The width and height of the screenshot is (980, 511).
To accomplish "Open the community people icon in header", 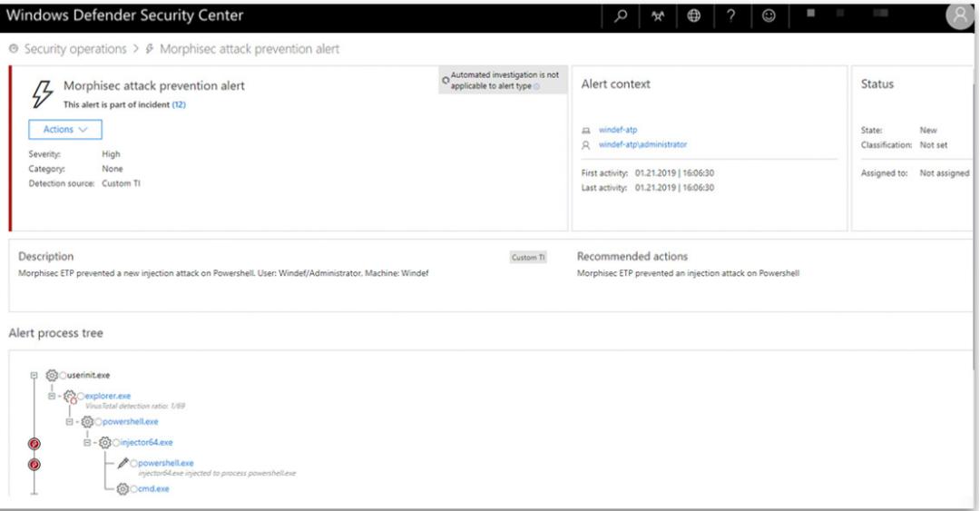I will [x=658, y=16].
